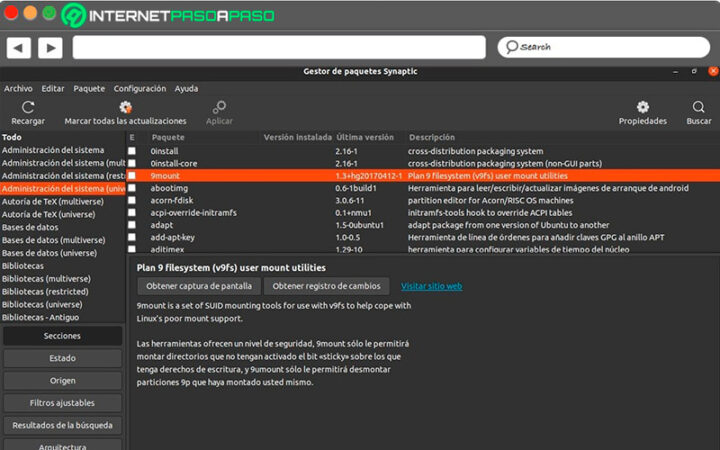
Task: Click the 0install-core description text
Action: [505, 163]
